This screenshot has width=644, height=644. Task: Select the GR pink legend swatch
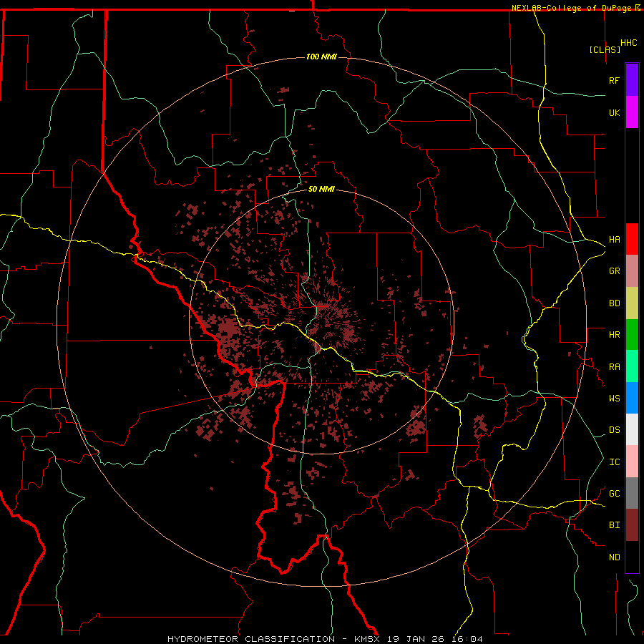[x=632, y=271]
